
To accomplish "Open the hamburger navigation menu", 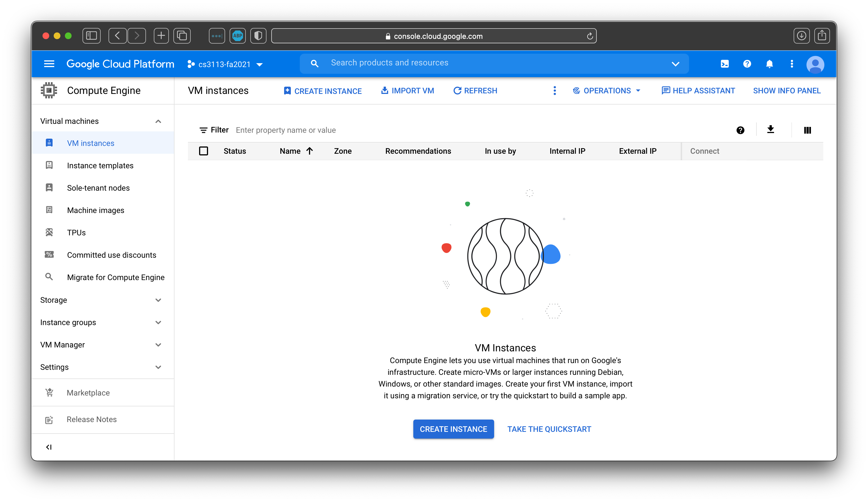I will (49, 64).
